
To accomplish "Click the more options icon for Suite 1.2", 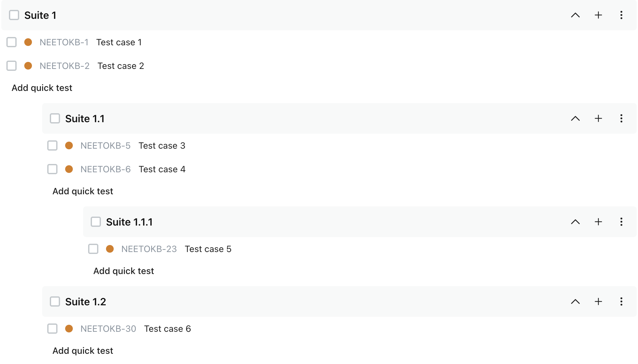I will pos(621,301).
